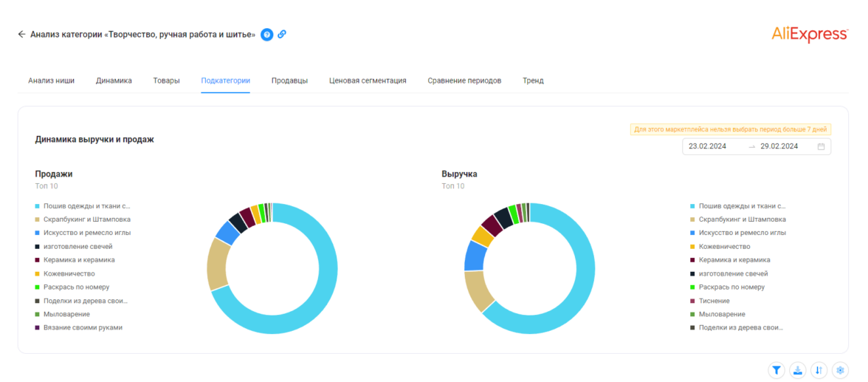The width and height of the screenshot is (868, 382).
Task: Select the Подкатегории tab
Action: point(225,81)
